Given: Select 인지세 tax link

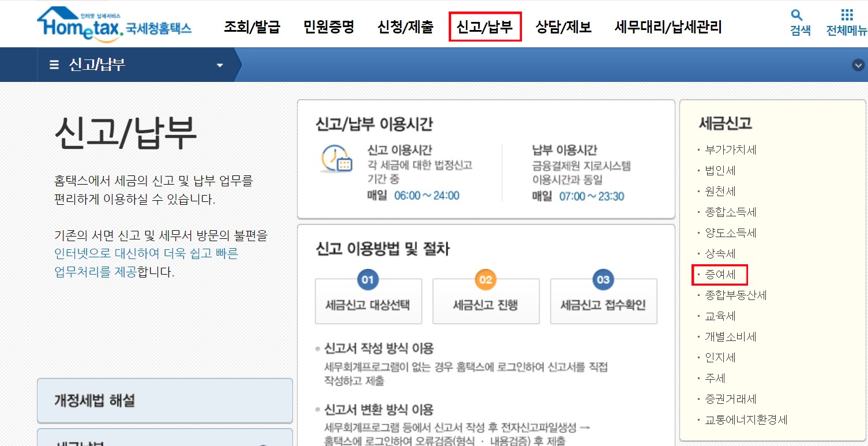Looking at the screenshot, I should pyautogui.click(x=720, y=358).
